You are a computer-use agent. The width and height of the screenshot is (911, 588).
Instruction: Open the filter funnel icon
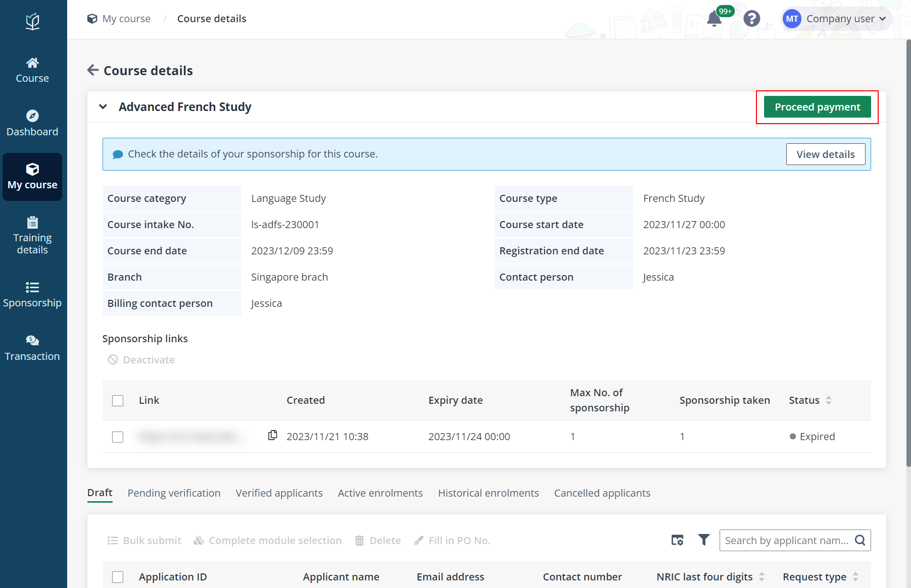[703, 540]
